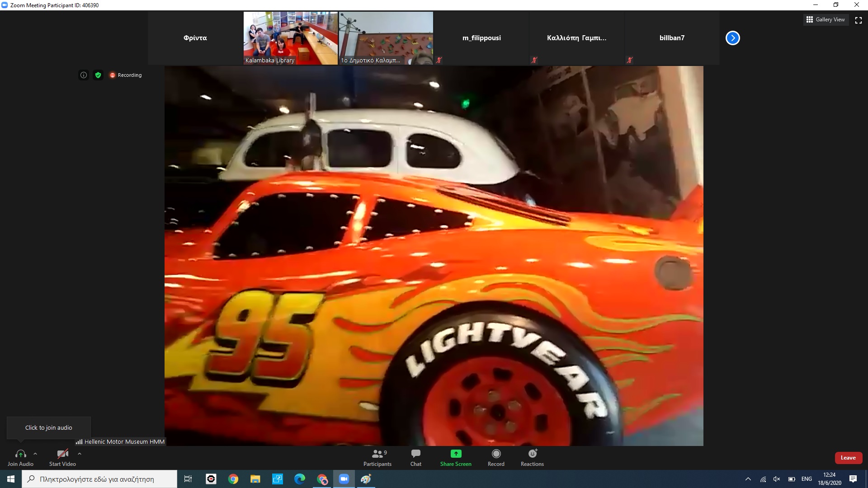The width and height of the screenshot is (868, 488).
Task: Click the Windows search box
Action: 99,479
